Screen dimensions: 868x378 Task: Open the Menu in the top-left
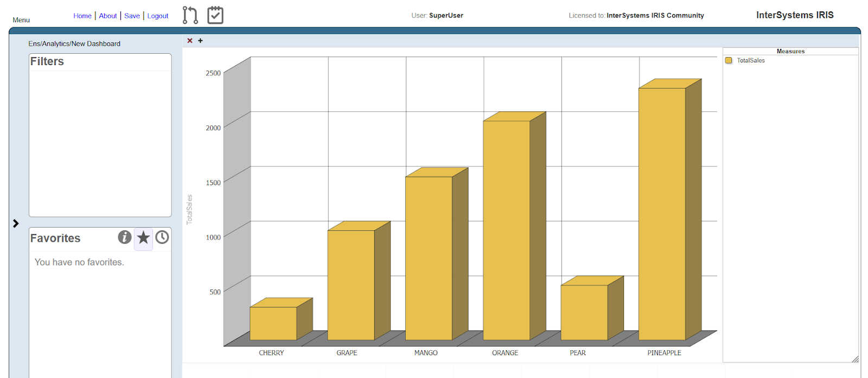point(21,20)
